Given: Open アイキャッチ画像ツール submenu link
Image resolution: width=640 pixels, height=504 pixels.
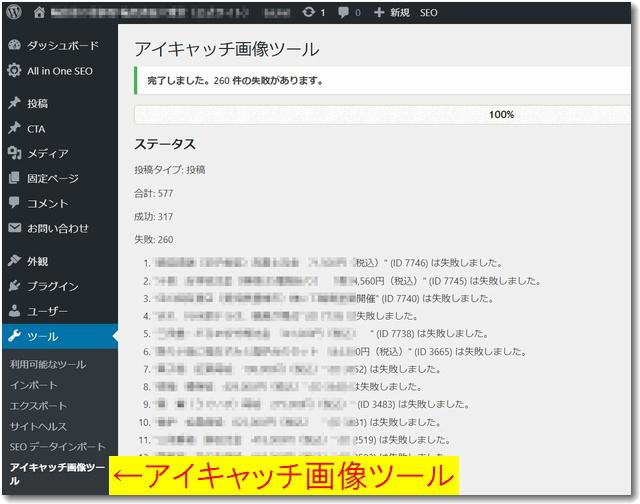Looking at the screenshot, I should [x=58, y=473].
